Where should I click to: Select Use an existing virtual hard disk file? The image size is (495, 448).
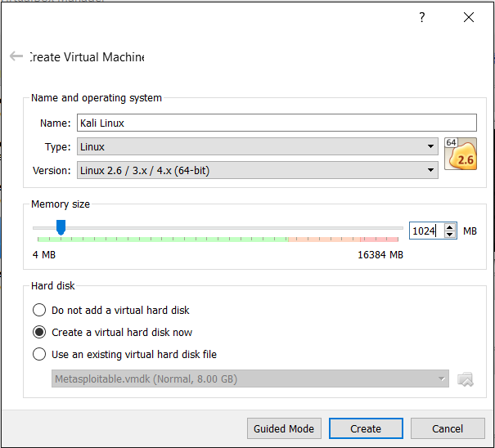point(39,355)
